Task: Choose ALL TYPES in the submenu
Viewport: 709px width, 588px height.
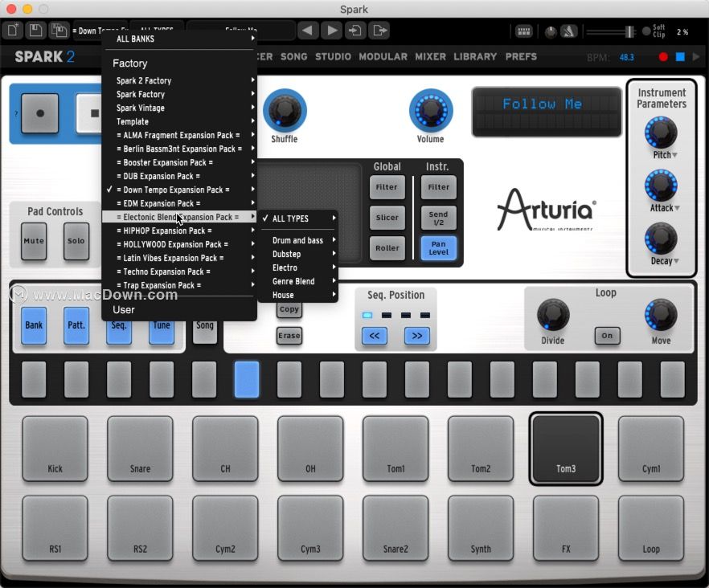Action: point(298,218)
